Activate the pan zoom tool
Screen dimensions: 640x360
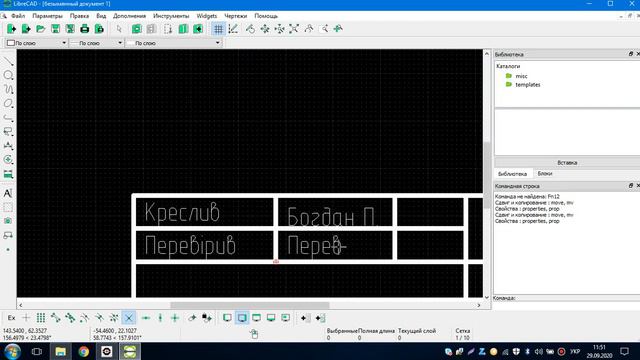pos(338,29)
